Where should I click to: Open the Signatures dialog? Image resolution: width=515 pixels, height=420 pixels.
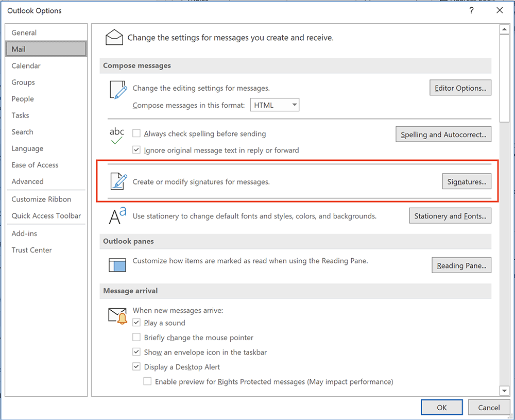pyautogui.click(x=466, y=181)
